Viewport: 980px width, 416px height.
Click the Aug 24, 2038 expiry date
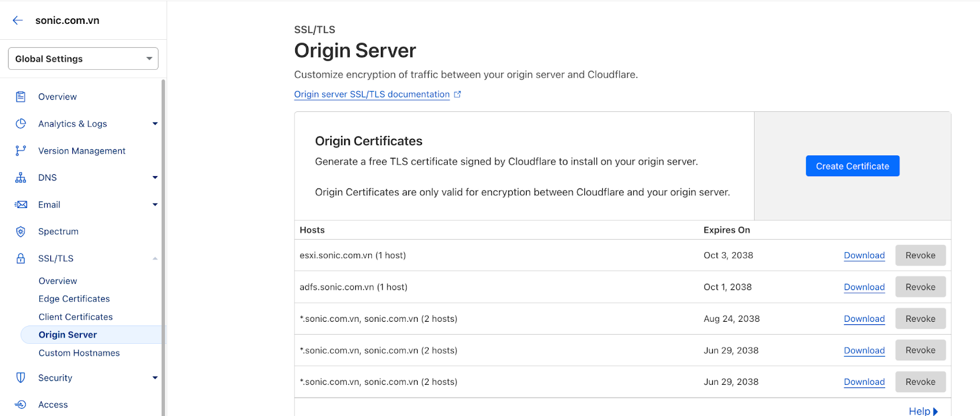point(731,319)
